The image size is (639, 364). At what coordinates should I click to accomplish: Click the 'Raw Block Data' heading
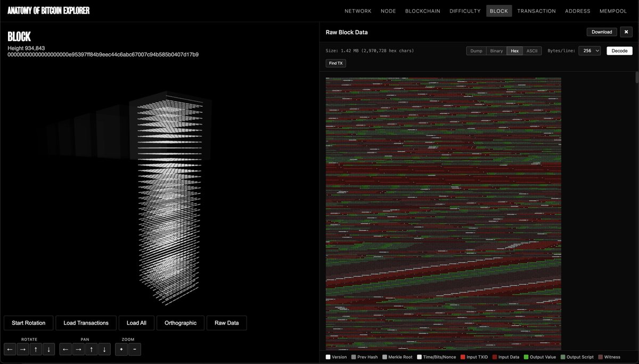tap(347, 32)
